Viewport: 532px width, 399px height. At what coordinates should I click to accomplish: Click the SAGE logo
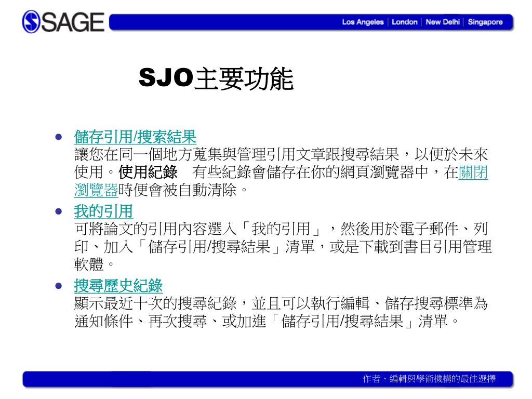point(63,22)
